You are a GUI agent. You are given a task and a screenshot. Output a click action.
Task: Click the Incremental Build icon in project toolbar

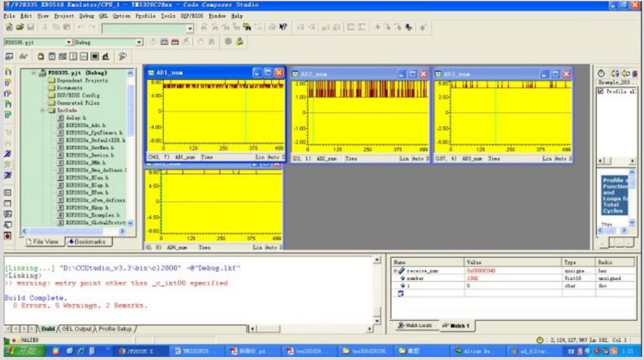tap(164, 41)
